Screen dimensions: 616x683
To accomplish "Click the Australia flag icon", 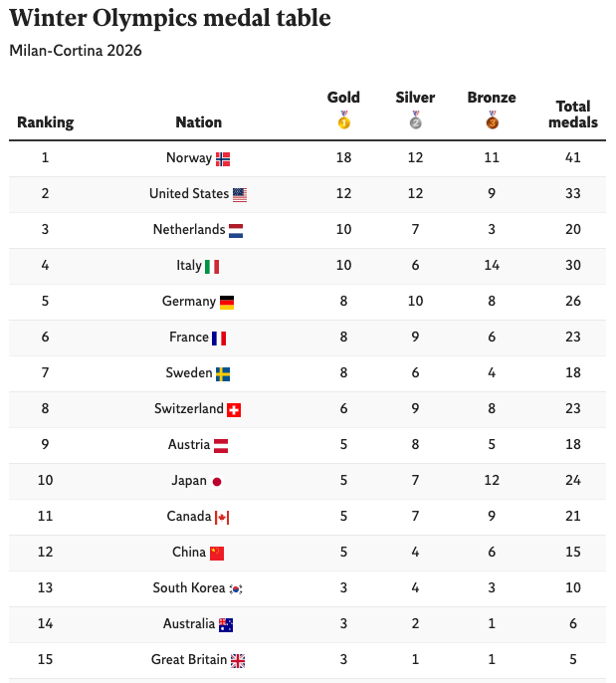I will [226, 624].
